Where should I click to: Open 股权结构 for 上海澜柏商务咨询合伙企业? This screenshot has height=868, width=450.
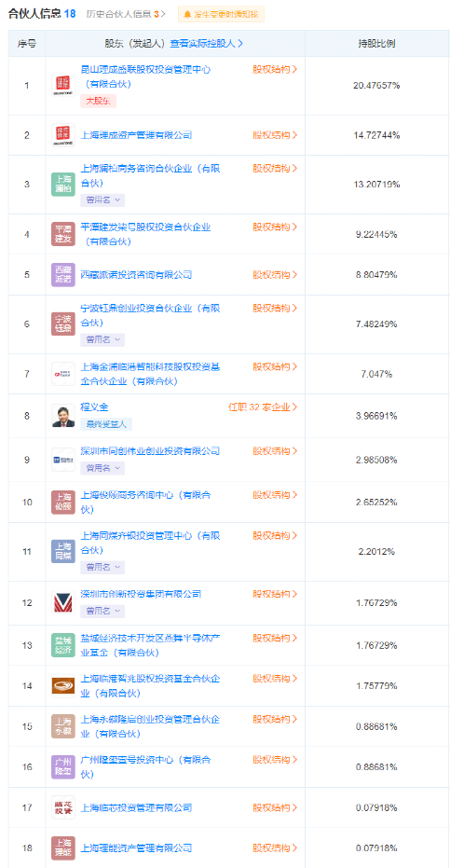[275, 168]
